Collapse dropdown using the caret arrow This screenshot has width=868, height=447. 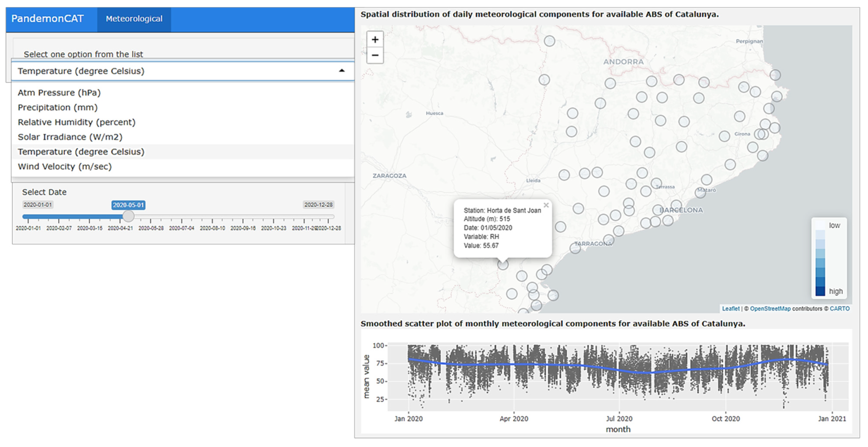click(342, 71)
